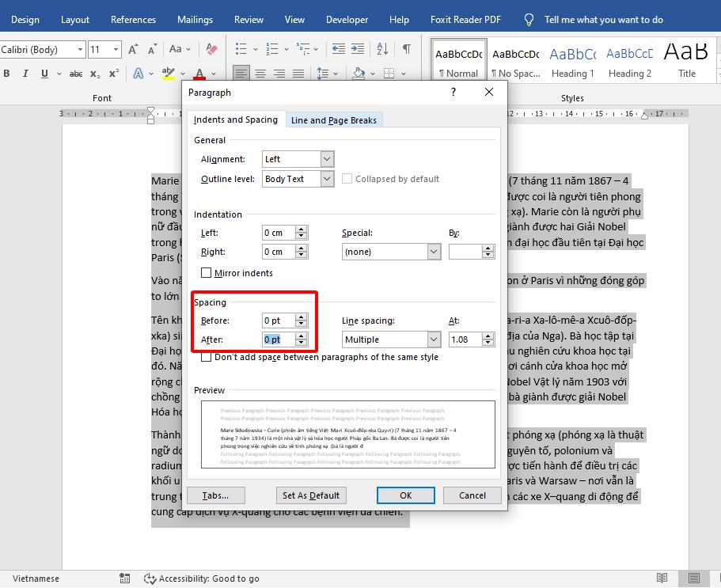The width and height of the screenshot is (721, 588).
Task: Toggle bold formatting in the ribbon
Action: 6,73
